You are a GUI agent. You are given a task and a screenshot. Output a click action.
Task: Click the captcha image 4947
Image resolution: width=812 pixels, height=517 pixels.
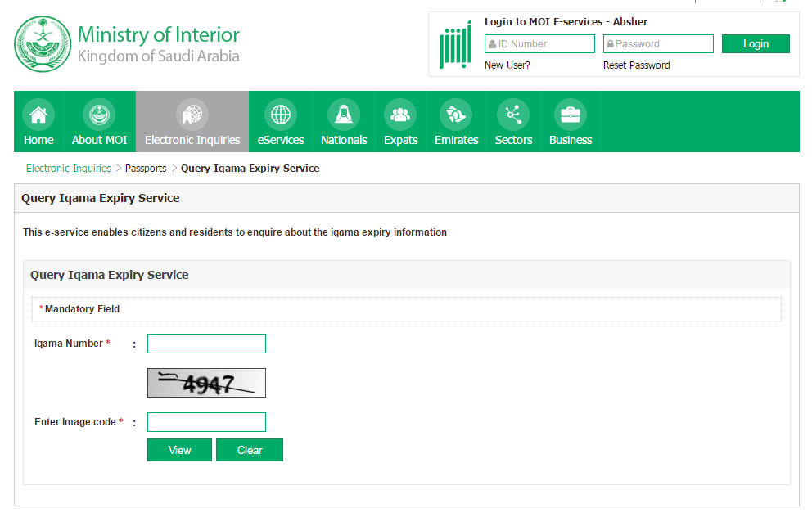206,383
